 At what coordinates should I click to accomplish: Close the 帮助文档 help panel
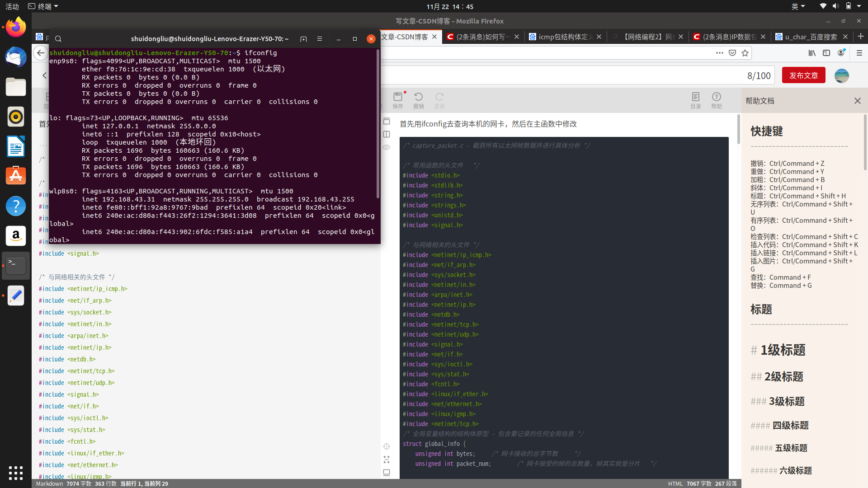coord(857,101)
